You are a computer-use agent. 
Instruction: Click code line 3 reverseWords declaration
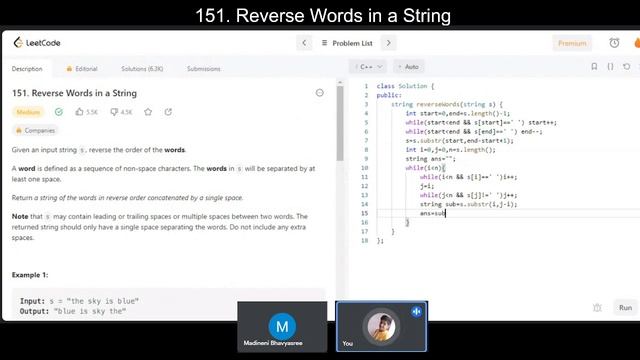point(447,104)
